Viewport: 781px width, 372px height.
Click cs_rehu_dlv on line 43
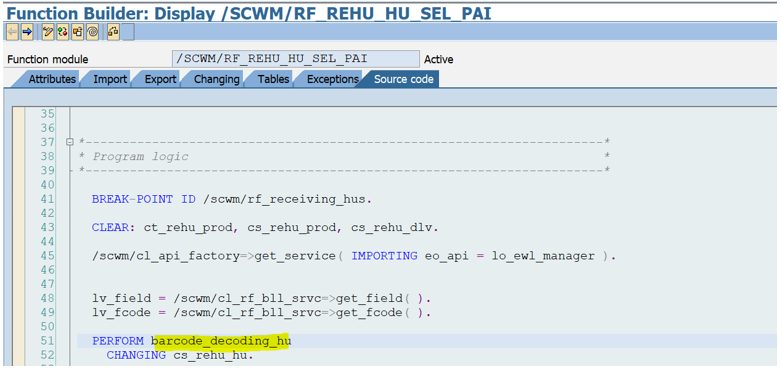click(x=391, y=228)
